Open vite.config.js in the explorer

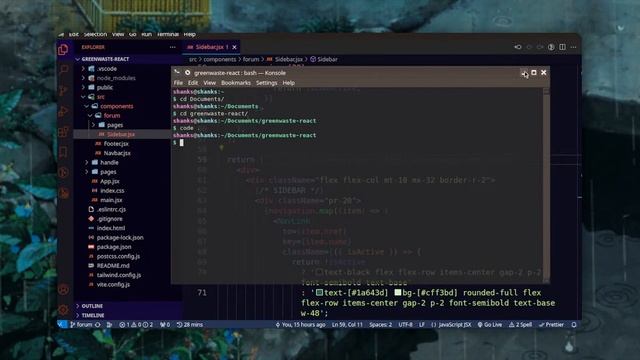113,284
